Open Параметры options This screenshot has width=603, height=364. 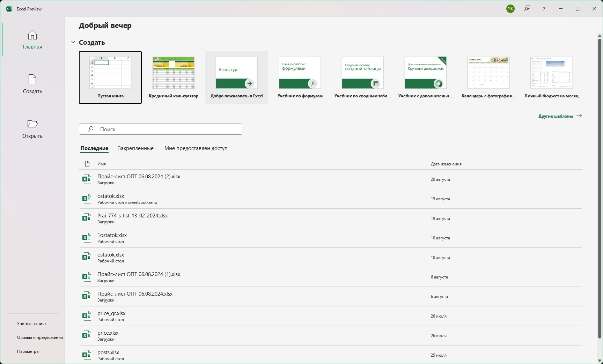point(28,351)
